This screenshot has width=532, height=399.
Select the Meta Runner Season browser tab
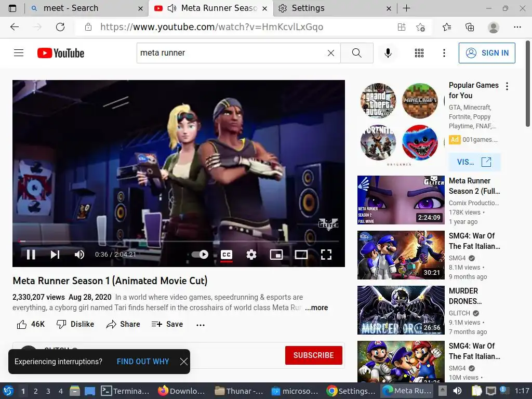coord(211,8)
